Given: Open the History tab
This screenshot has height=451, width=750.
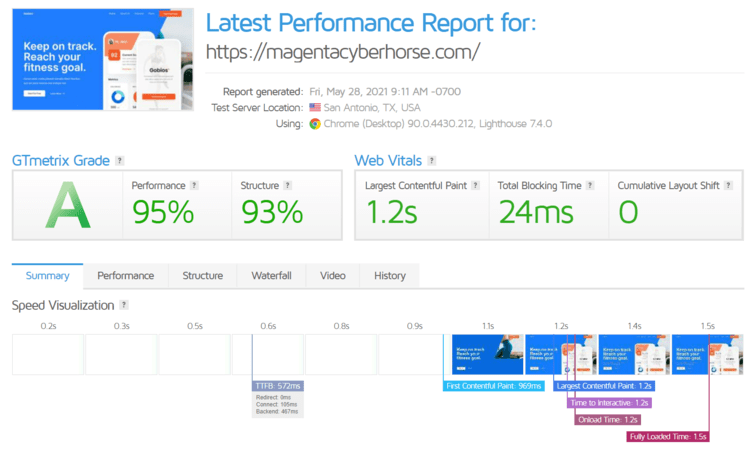Looking at the screenshot, I should point(390,276).
